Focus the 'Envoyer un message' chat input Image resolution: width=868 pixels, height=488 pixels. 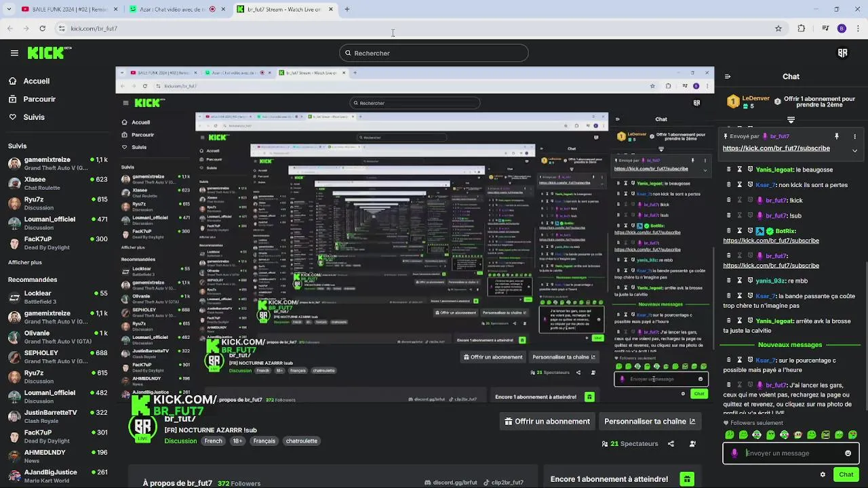[x=791, y=453]
